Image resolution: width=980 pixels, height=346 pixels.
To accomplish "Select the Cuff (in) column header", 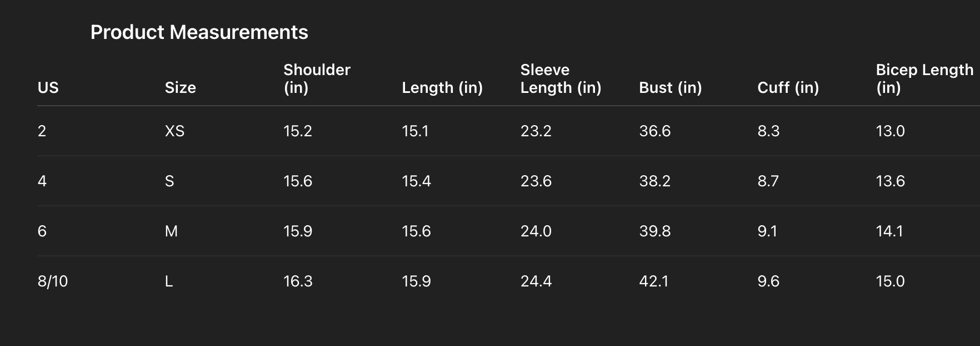I will click(x=788, y=87).
